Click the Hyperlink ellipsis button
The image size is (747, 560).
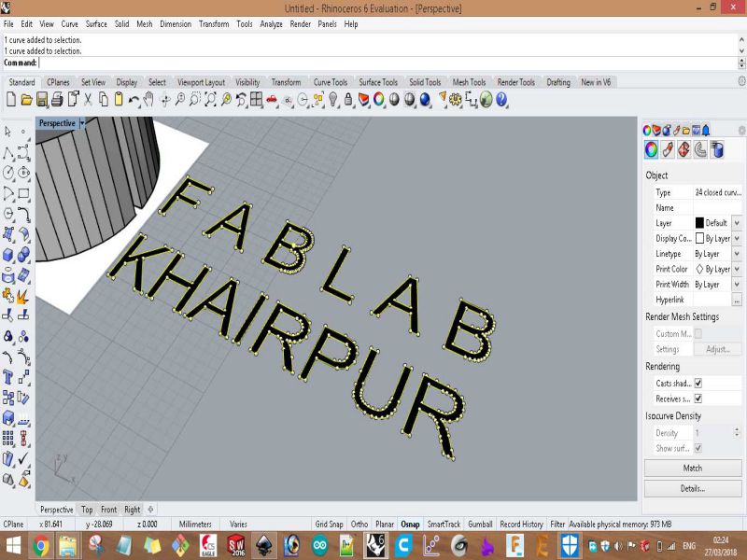pos(737,300)
